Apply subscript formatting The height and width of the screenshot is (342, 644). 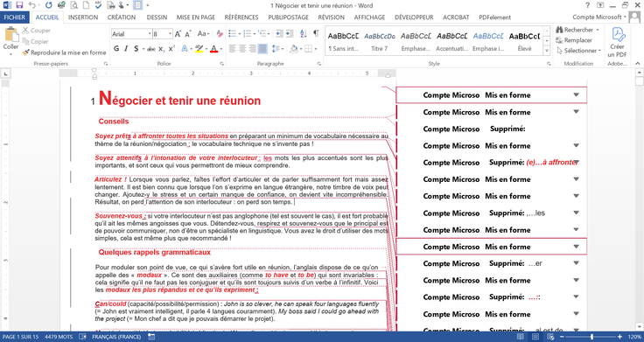coord(162,49)
